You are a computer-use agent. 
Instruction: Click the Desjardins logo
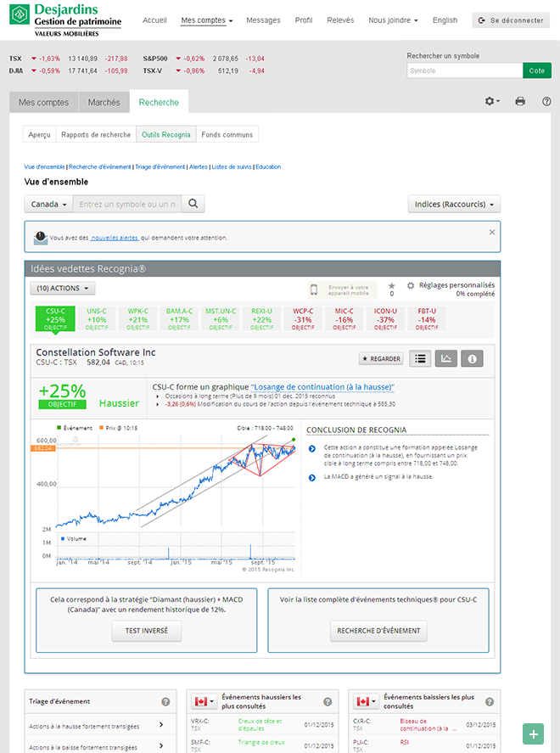click(x=65, y=20)
